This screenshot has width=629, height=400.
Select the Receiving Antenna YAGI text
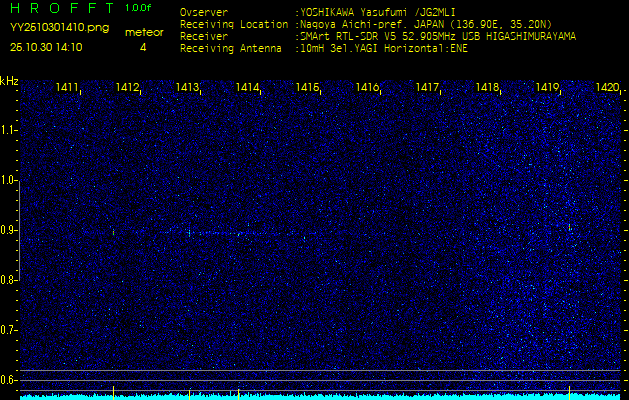pos(397,47)
